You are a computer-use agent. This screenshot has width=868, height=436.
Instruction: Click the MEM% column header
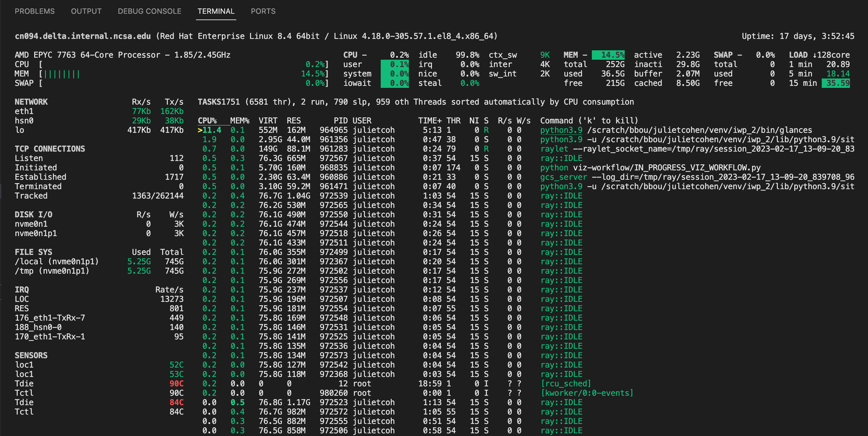tap(239, 120)
